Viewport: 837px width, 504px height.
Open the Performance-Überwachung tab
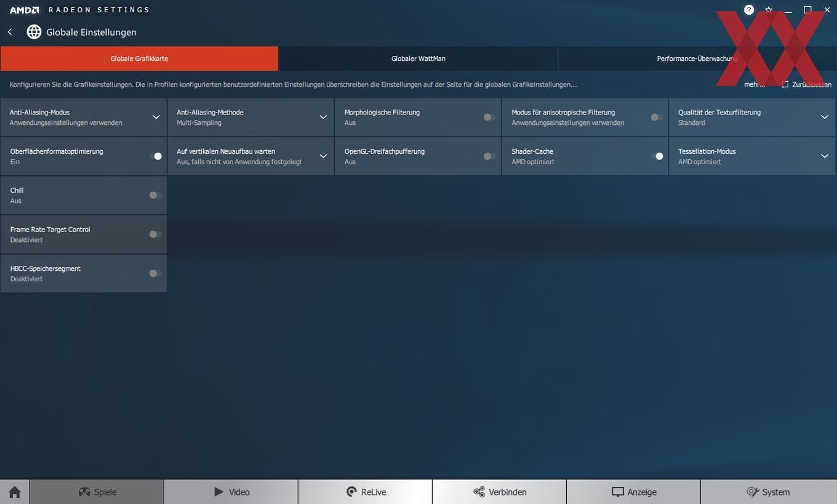[x=697, y=58]
